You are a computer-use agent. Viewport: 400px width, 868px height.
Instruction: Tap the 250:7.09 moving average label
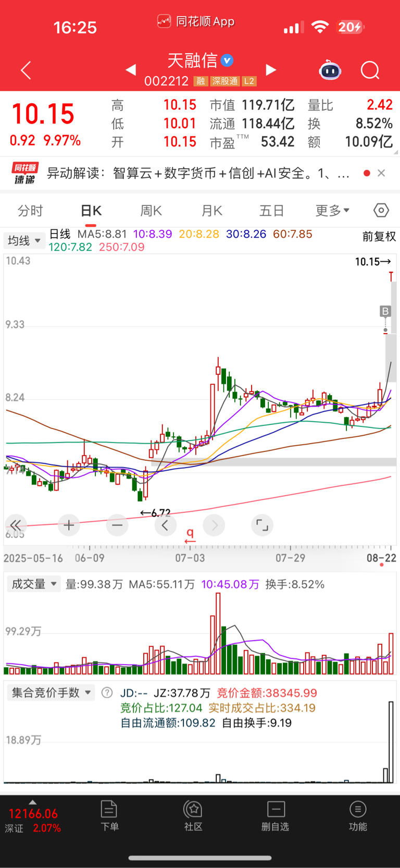(x=122, y=247)
